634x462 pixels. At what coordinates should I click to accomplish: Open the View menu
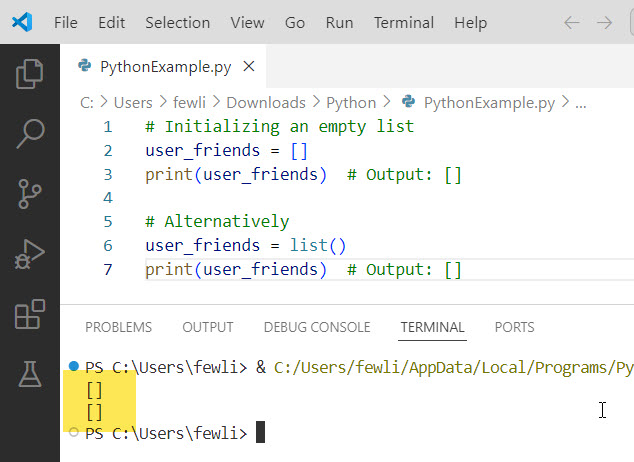pos(247,23)
